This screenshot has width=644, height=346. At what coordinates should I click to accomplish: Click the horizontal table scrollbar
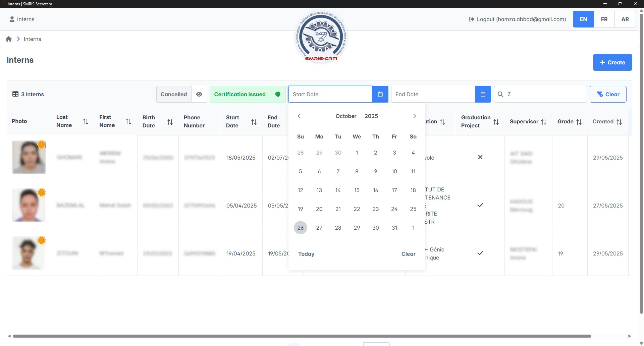pos(302,336)
